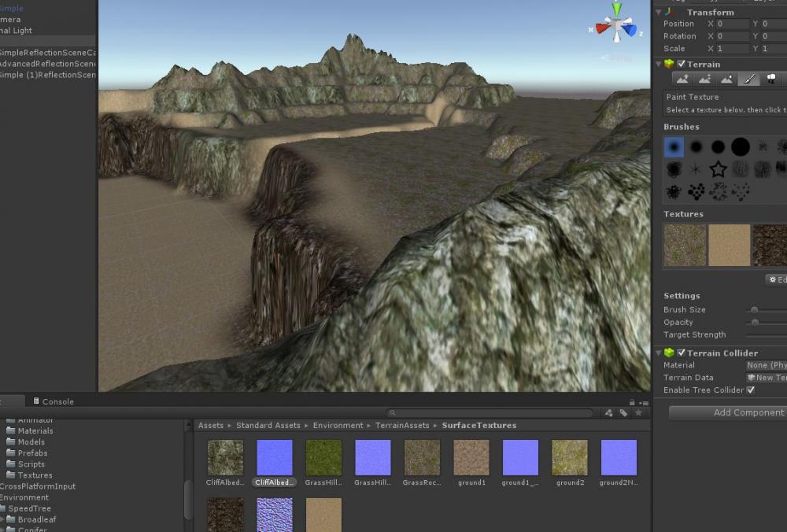Select the Paint Height terrain tool
787x532 pixels.
click(x=704, y=79)
